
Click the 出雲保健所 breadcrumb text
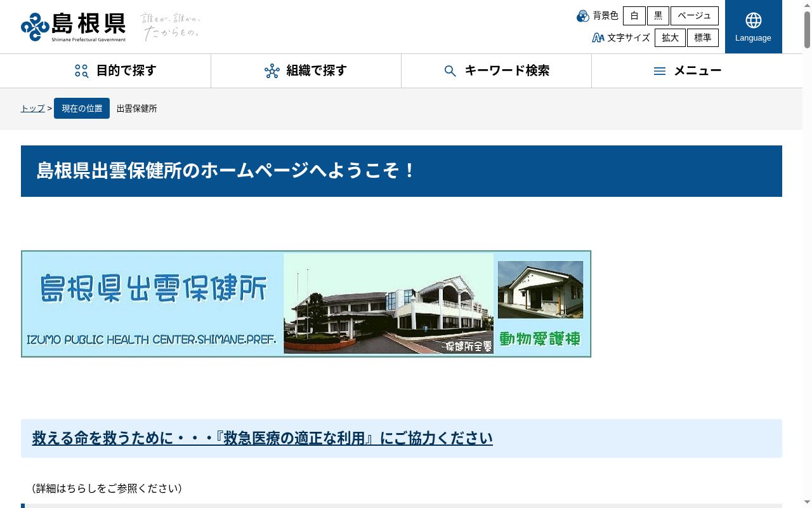pyautogui.click(x=137, y=109)
